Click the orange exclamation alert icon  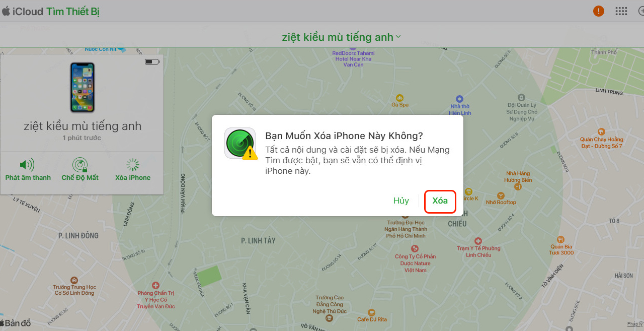pos(598,11)
